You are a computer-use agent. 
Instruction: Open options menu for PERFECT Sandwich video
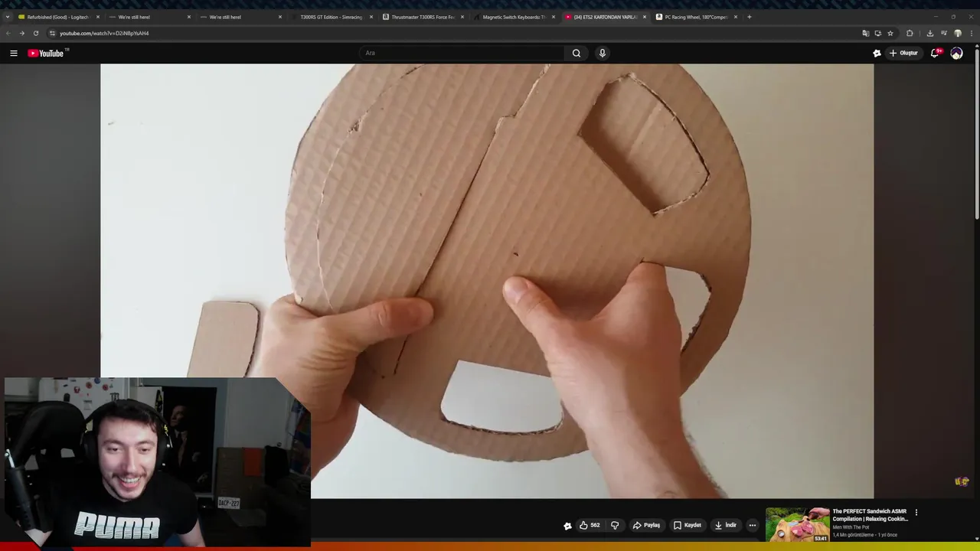916,512
